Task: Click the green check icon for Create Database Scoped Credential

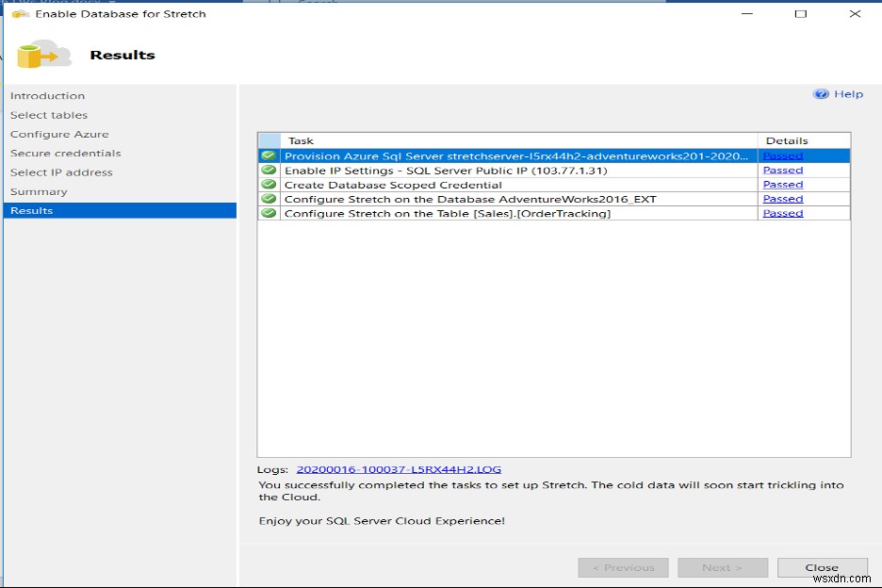Action: [269, 185]
